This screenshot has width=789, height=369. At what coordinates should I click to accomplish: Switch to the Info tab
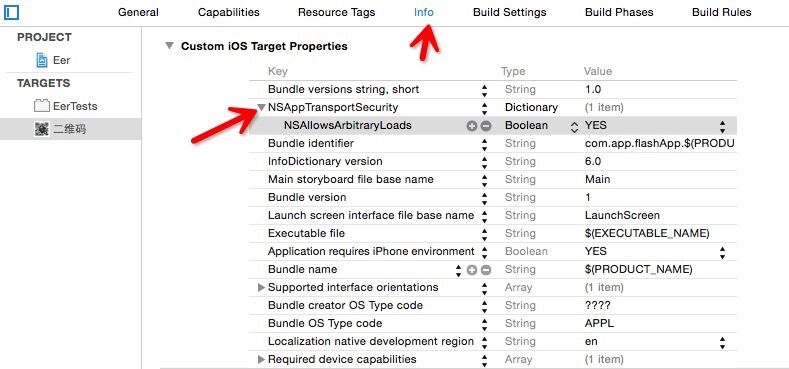point(424,12)
